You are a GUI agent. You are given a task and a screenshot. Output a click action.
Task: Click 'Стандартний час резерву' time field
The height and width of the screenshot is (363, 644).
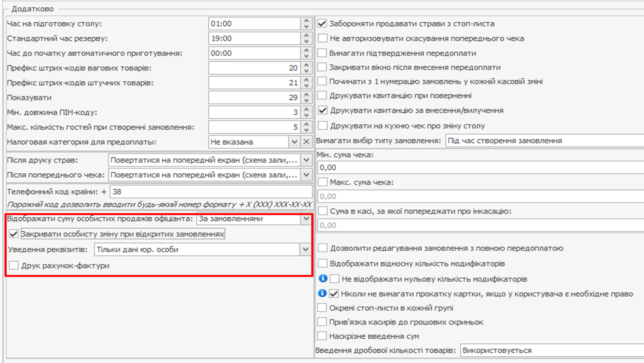(x=255, y=39)
